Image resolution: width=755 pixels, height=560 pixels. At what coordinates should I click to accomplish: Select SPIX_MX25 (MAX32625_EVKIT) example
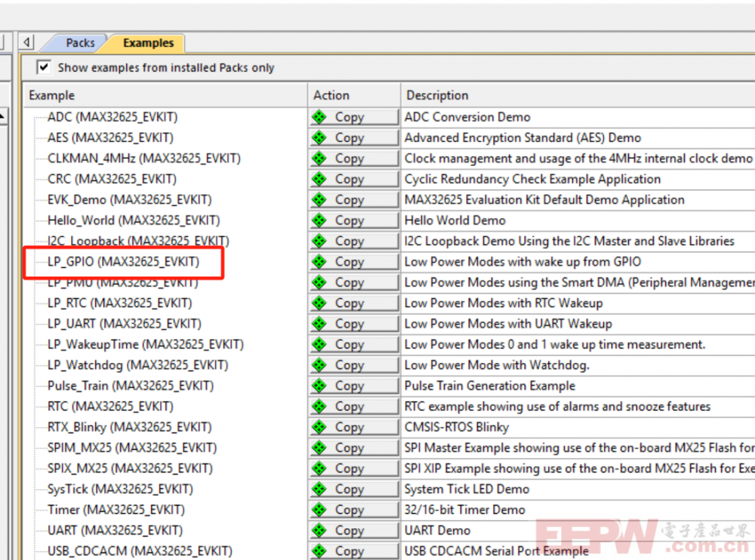(x=130, y=468)
